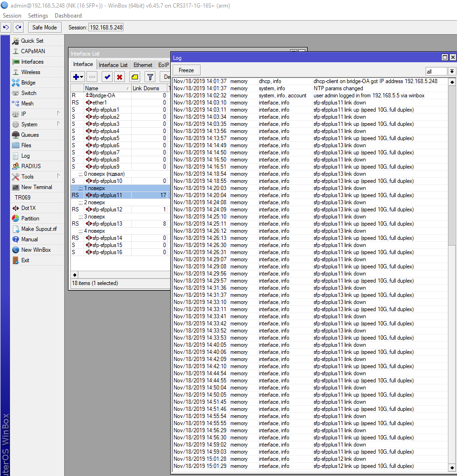Open the log topic dropdown showing 'all'
Image resolution: width=457 pixels, height=476 pixels.
pos(452,71)
